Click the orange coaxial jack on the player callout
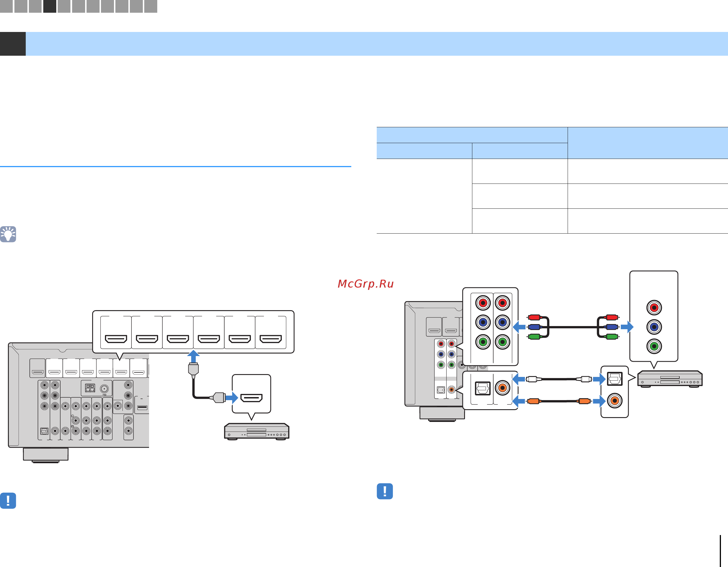728x567 pixels. click(x=614, y=400)
